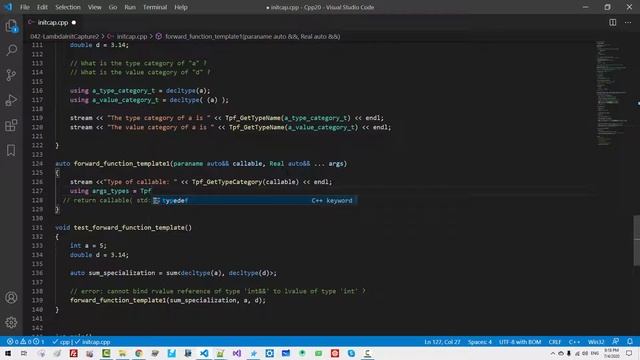Image resolution: width=640 pixels, height=360 pixels.
Task: Click breadcrumb symbol forward_function_template1
Action: (252, 36)
